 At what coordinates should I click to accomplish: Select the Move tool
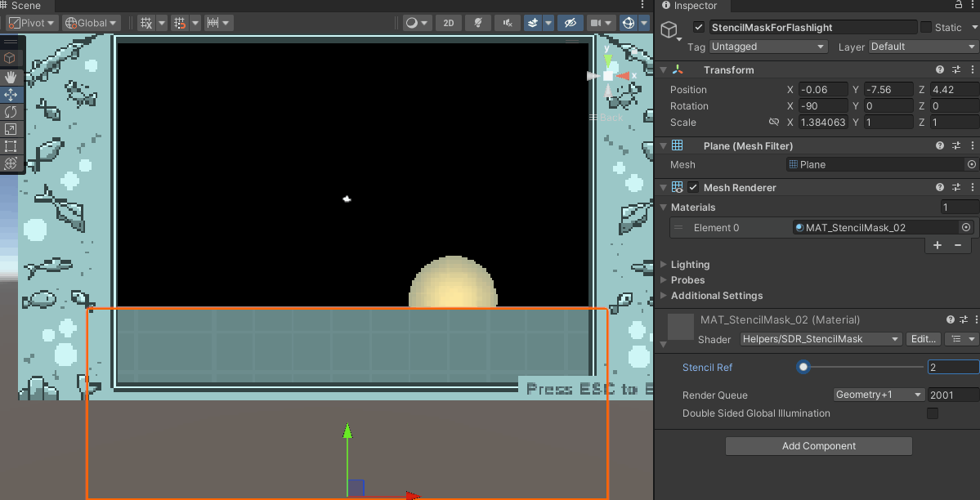[x=11, y=95]
